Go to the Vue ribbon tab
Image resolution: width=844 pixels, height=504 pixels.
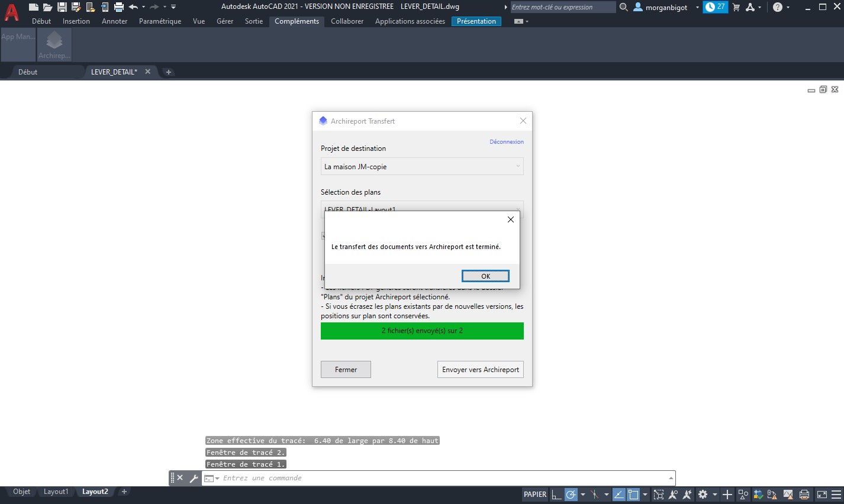point(199,21)
